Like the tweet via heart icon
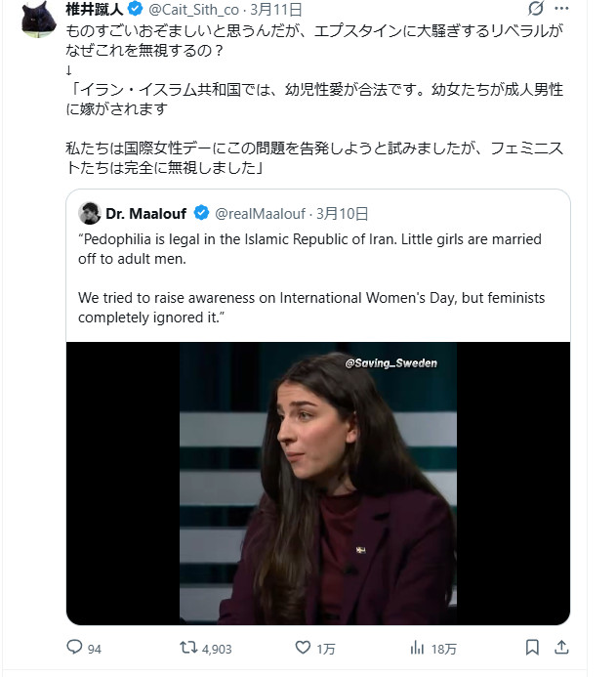 pos(303,648)
